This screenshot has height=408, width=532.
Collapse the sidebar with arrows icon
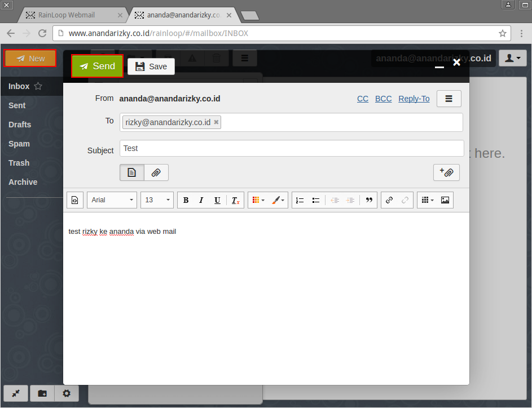click(x=16, y=393)
